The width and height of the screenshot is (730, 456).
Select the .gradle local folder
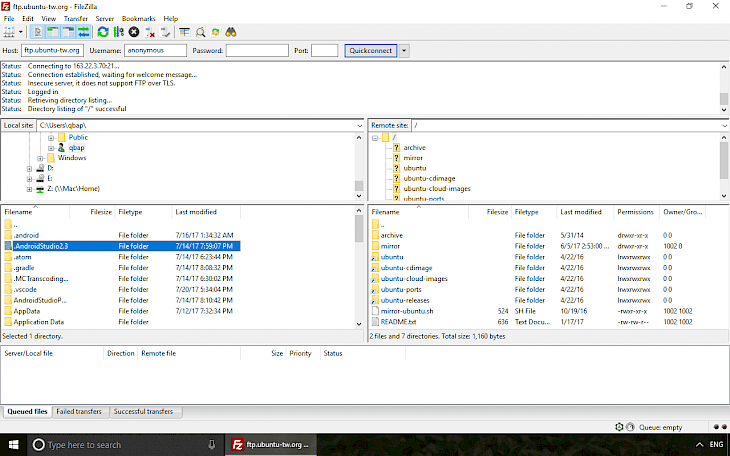point(122,268)
